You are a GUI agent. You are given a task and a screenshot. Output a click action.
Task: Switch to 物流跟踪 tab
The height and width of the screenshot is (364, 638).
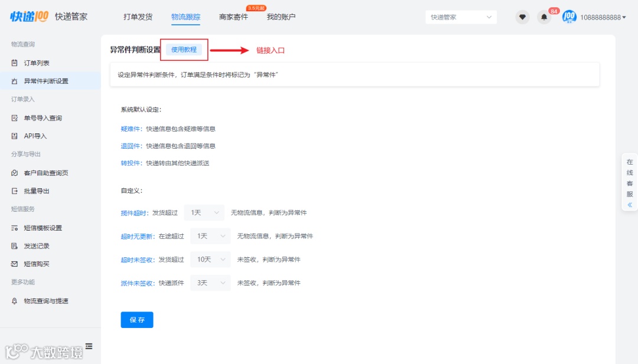pos(185,17)
